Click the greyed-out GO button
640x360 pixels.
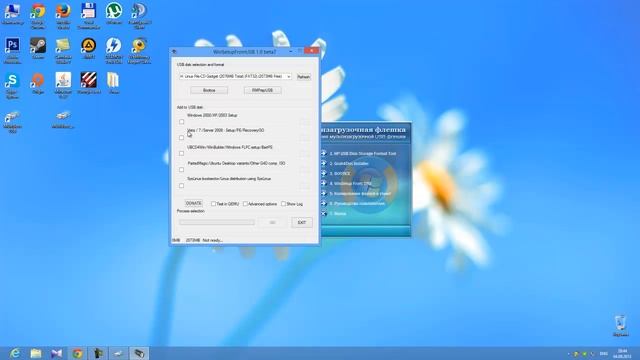click(273, 222)
